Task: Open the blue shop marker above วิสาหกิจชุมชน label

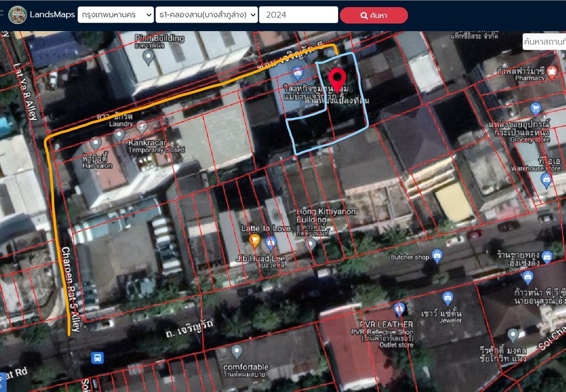Action: click(x=297, y=73)
